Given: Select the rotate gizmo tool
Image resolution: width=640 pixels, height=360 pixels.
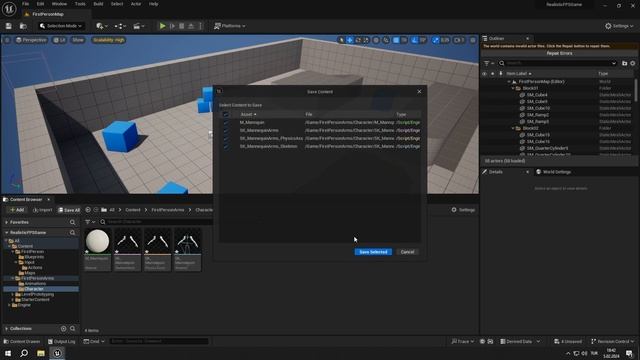Looking at the screenshot, I should click(358, 40).
